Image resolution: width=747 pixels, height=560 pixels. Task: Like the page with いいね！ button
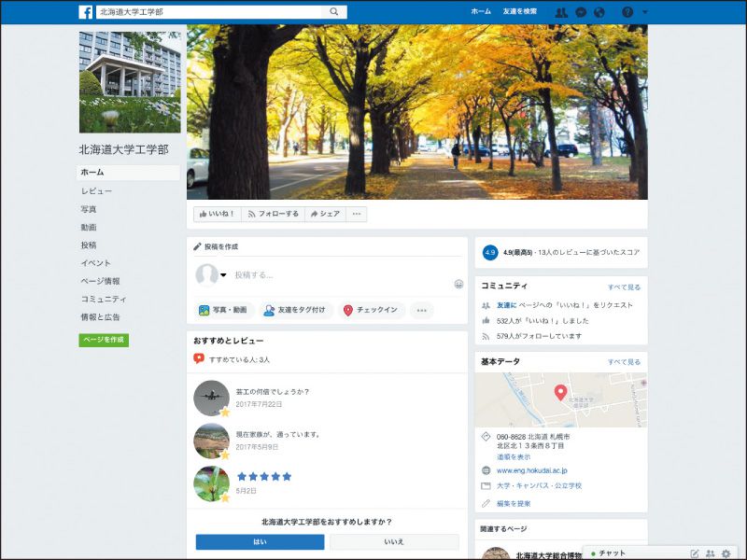[x=218, y=215]
